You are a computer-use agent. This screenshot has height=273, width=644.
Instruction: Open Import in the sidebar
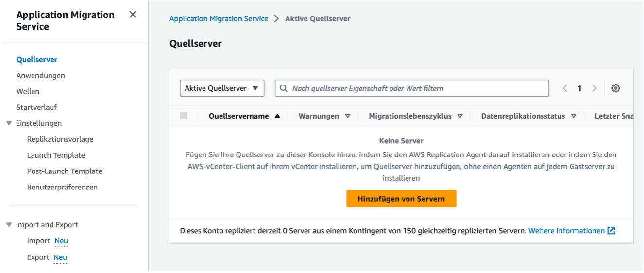(39, 241)
